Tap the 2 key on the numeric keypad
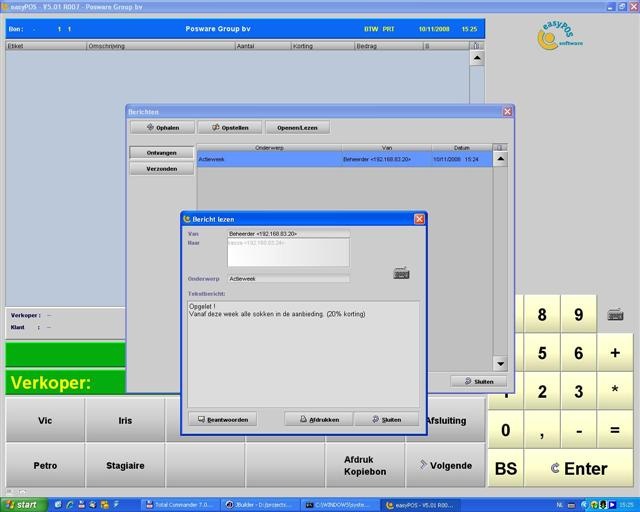The width and height of the screenshot is (640, 512). point(542,391)
